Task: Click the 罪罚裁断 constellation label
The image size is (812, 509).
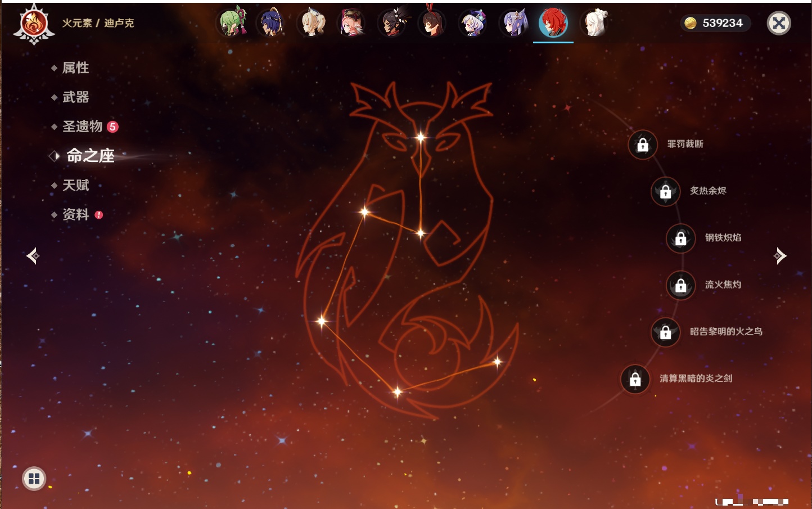Action: point(685,144)
